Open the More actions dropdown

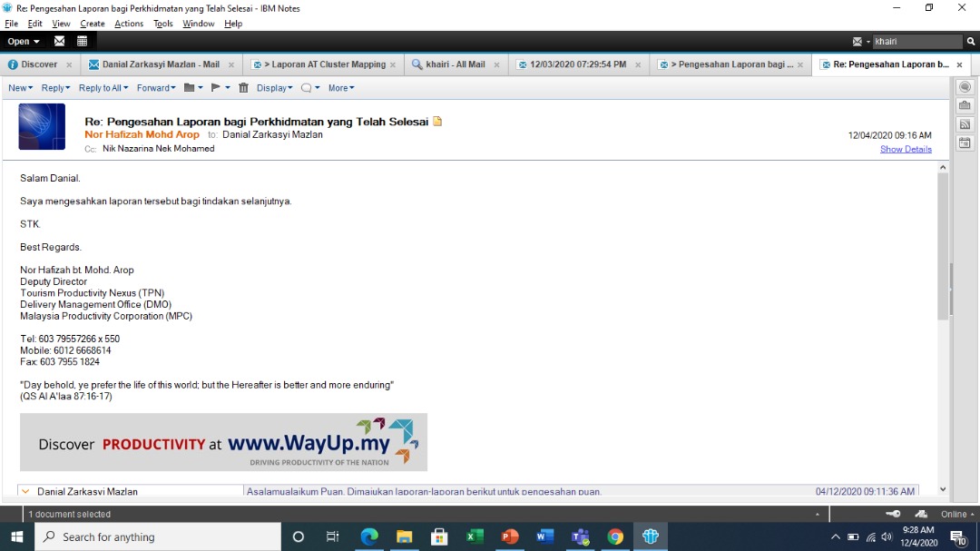coord(341,88)
